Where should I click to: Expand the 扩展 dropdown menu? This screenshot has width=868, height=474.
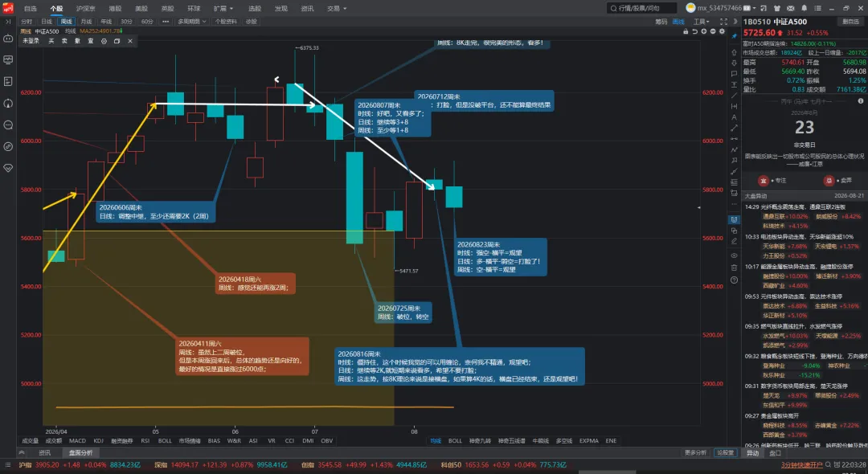coord(223,8)
